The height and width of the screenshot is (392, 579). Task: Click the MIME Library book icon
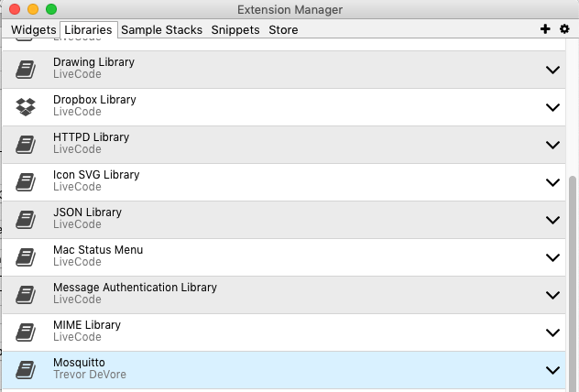[x=26, y=332]
